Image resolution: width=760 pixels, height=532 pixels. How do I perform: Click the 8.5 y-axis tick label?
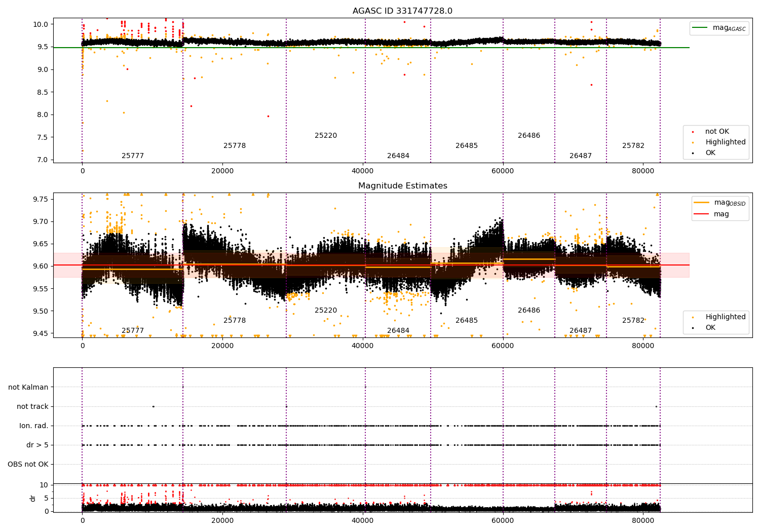click(43, 92)
